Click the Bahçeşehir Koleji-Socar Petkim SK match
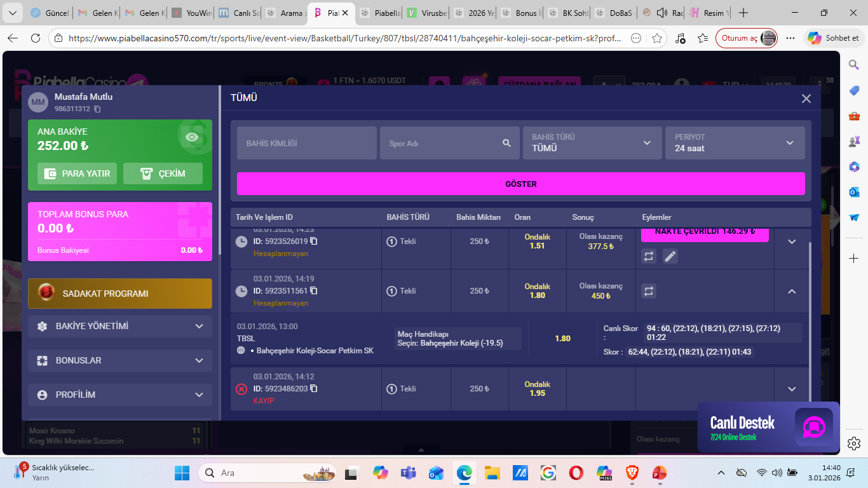Image resolution: width=868 pixels, height=488 pixels. click(x=315, y=351)
